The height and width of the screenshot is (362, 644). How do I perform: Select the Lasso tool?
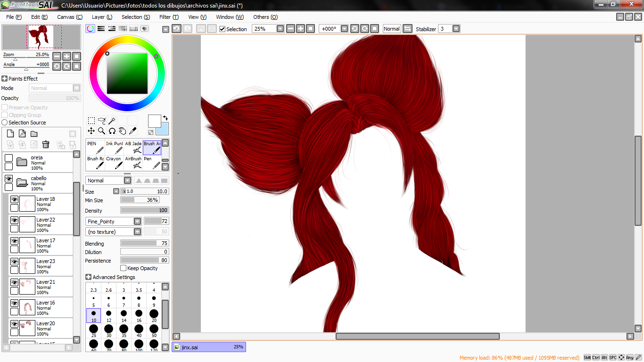pyautogui.click(x=102, y=121)
